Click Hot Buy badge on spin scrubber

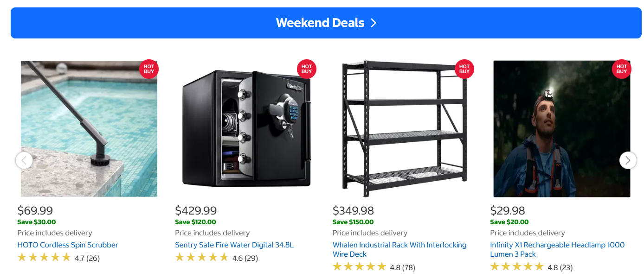point(149,69)
